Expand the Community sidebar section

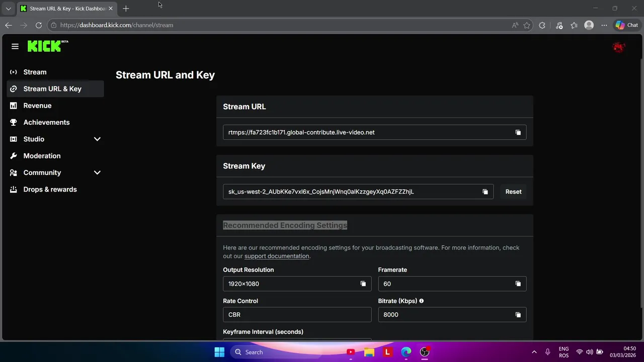coord(97,172)
